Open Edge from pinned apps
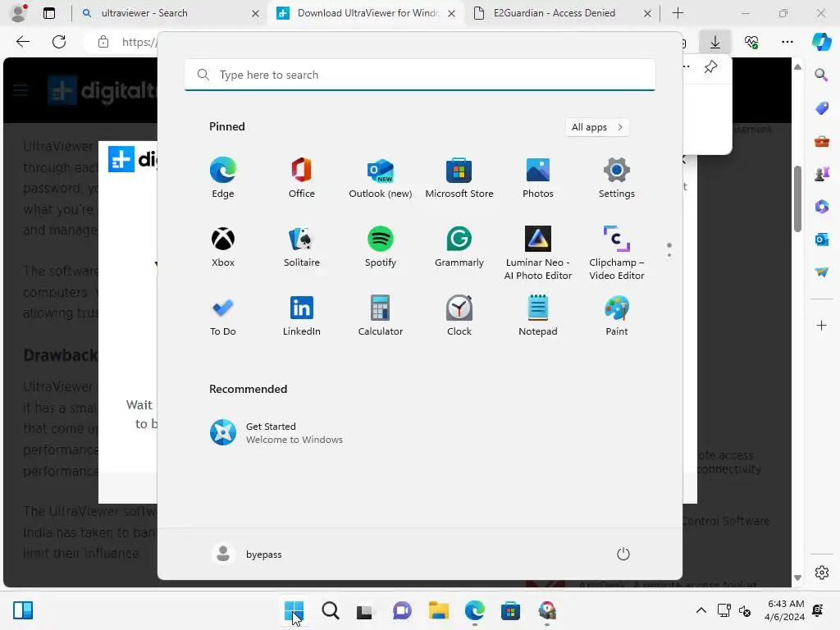This screenshot has width=840, height=630. pyautogui.click(x=223, y=178)
